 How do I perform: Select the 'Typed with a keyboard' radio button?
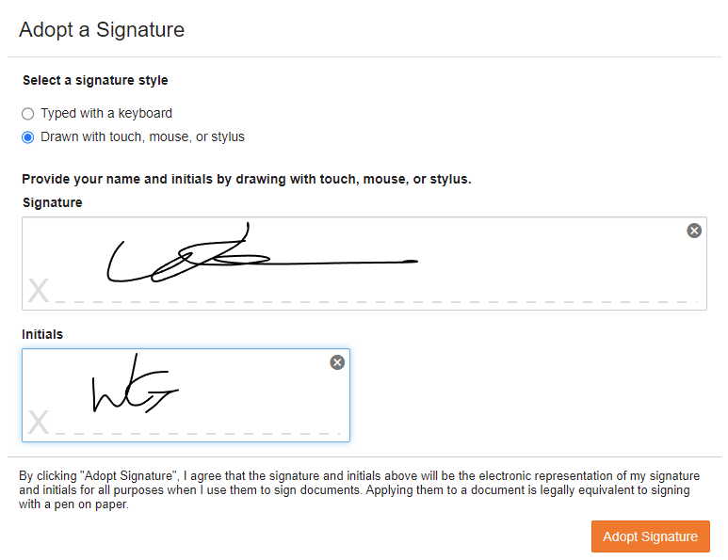click(x=28, y=114)
